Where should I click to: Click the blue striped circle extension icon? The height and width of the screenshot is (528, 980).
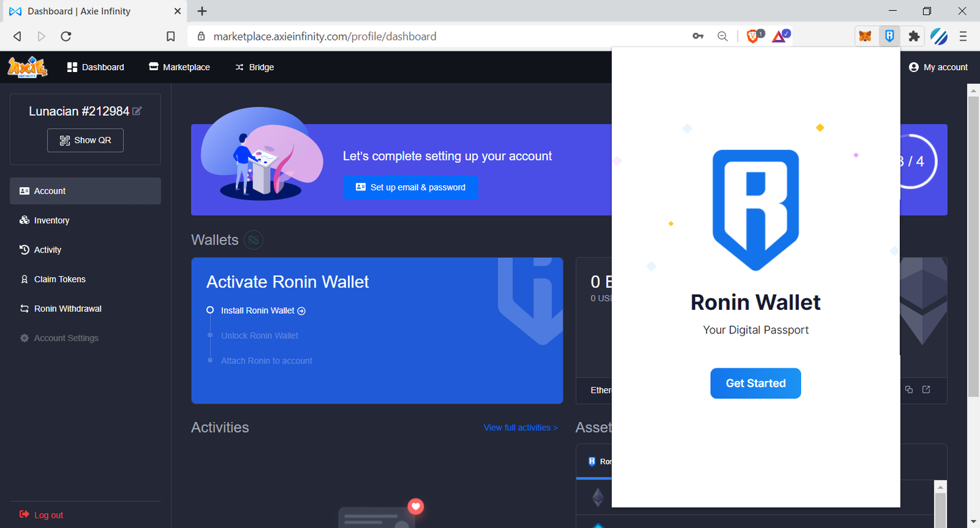point(939,36)
